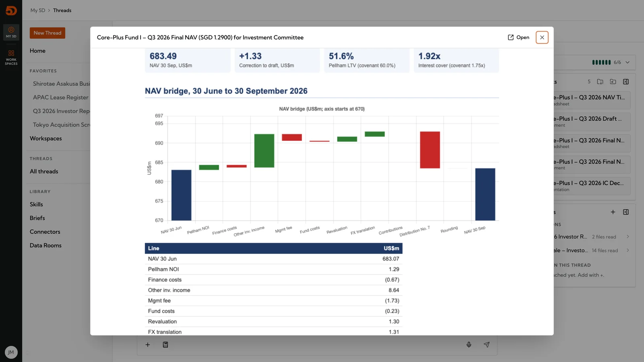The width and height of the screenshot is (644, 362).
Task: Open Shirotae Asakusa favorite
Action: [x=61, y=84]
